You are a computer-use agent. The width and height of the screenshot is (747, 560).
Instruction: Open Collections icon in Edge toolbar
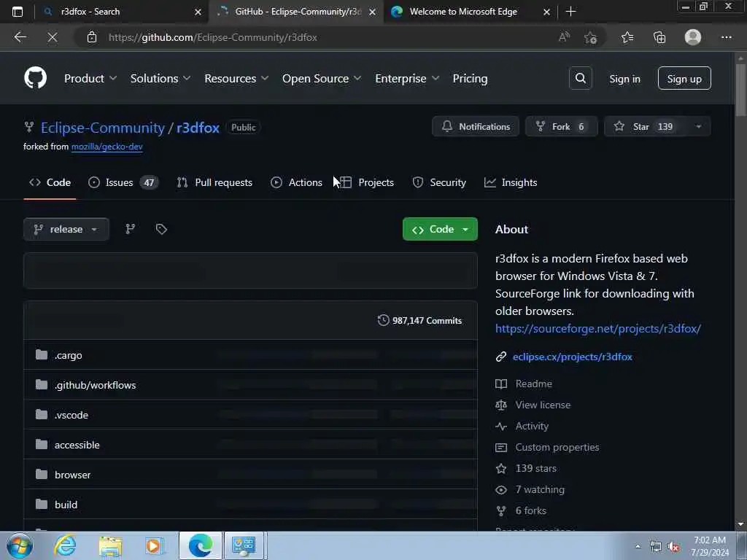(659, 37)
